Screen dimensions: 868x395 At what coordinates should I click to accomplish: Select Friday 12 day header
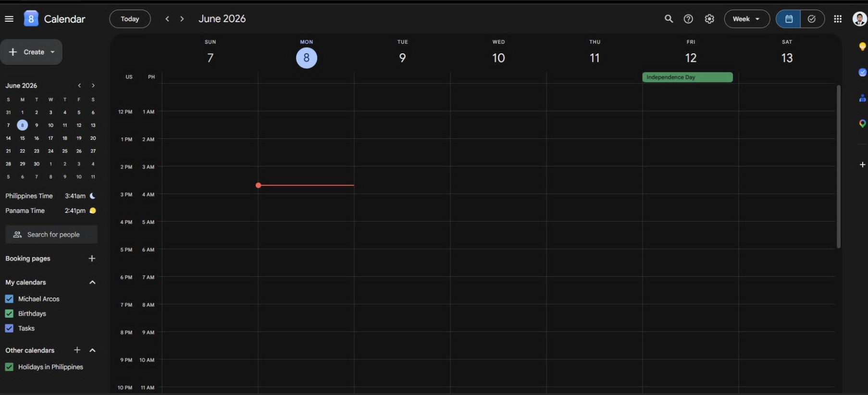point(691,58)
